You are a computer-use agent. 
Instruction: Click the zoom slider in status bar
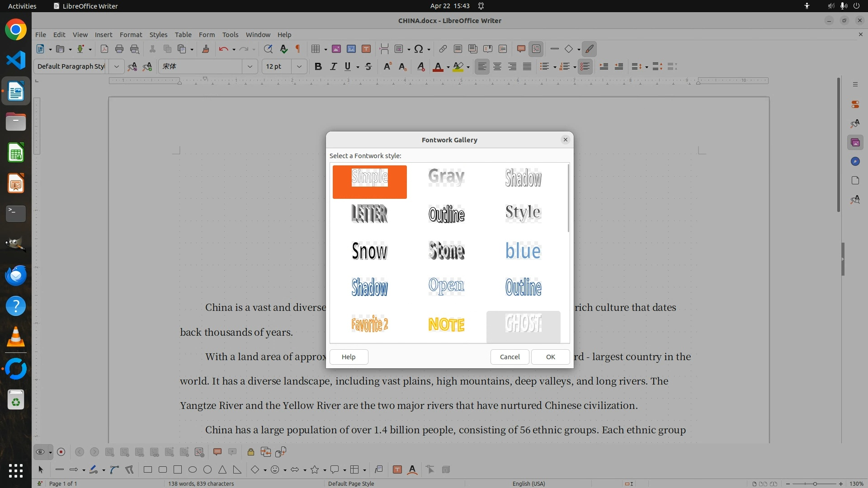815,483
